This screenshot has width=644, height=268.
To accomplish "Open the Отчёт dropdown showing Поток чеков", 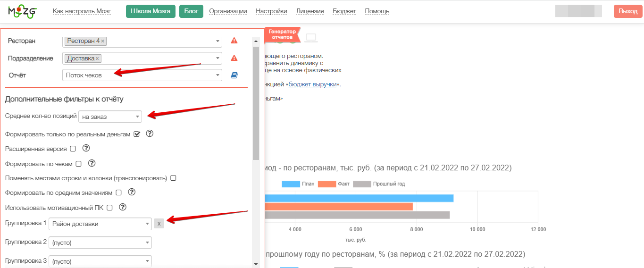I will coord(142,75).
